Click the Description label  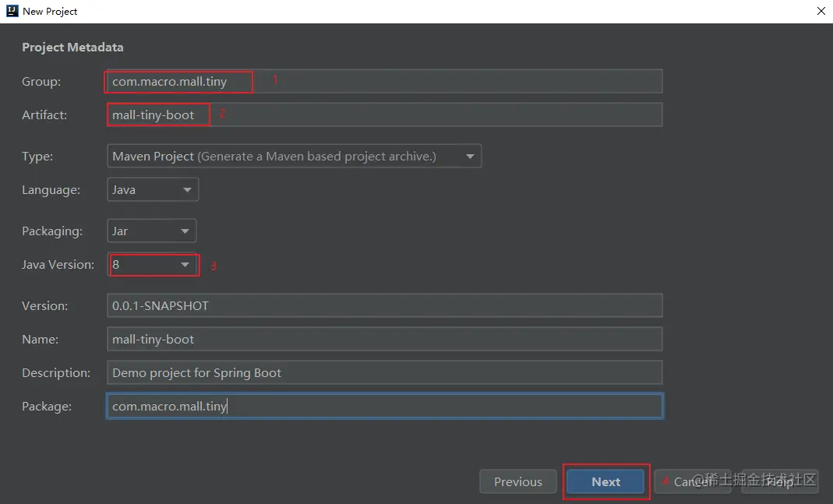click(56, 373)
